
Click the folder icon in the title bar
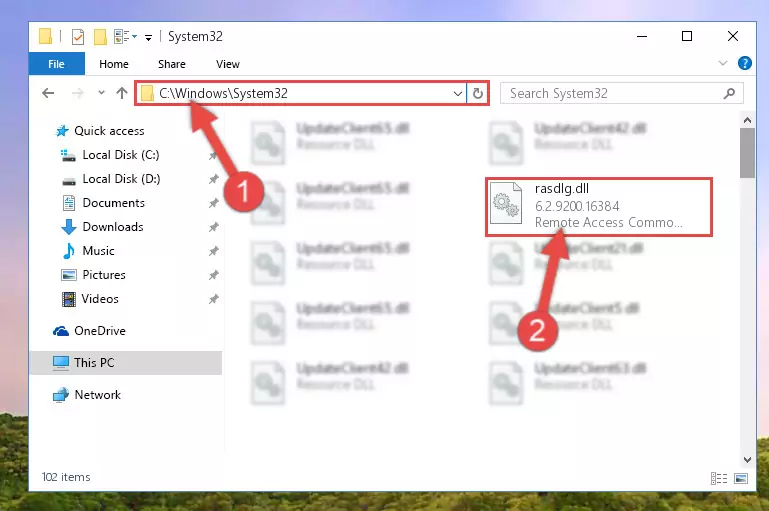(45, 36)
